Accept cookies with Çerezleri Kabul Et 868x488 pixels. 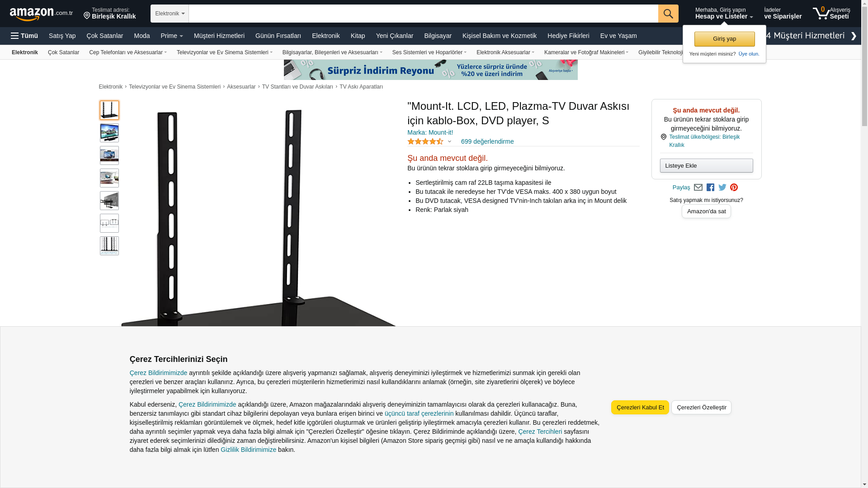[x=640, y=408]
